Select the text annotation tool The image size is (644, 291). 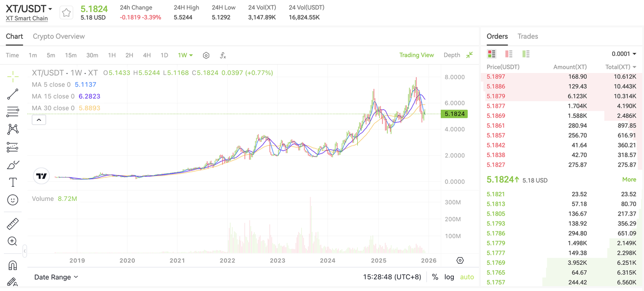pyautogui.click(x=13, y=182)
